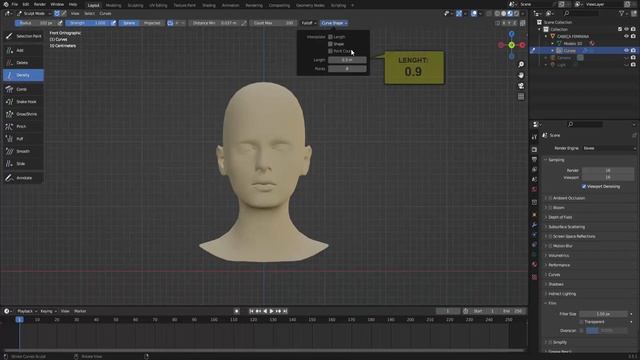Screen dimensions: 640x360
Task: Open the Sculpt Mode selector dropdown
Action: click(x=34, y=13)
